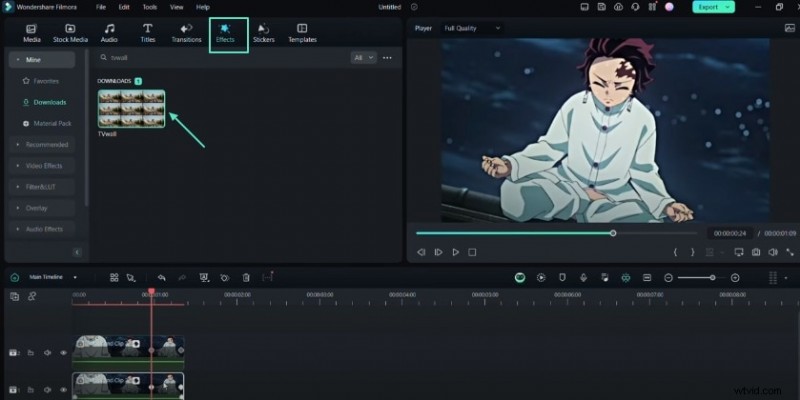Collapse the effects sidebar panel
The image size is (800, 400).
(78, 252)
